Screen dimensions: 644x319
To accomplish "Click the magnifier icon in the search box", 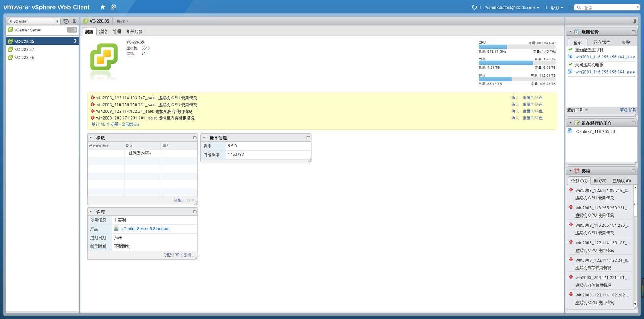I will 579,7.
